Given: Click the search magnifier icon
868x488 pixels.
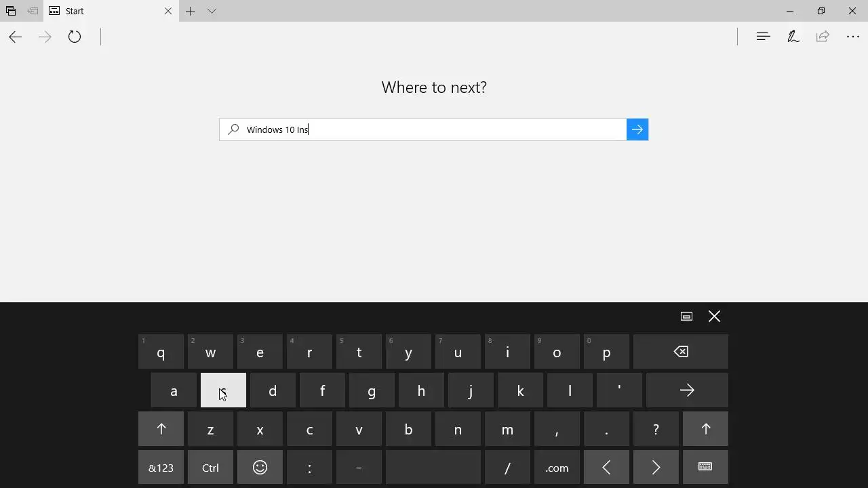Looking at the screenshot, I should (233, 129).
